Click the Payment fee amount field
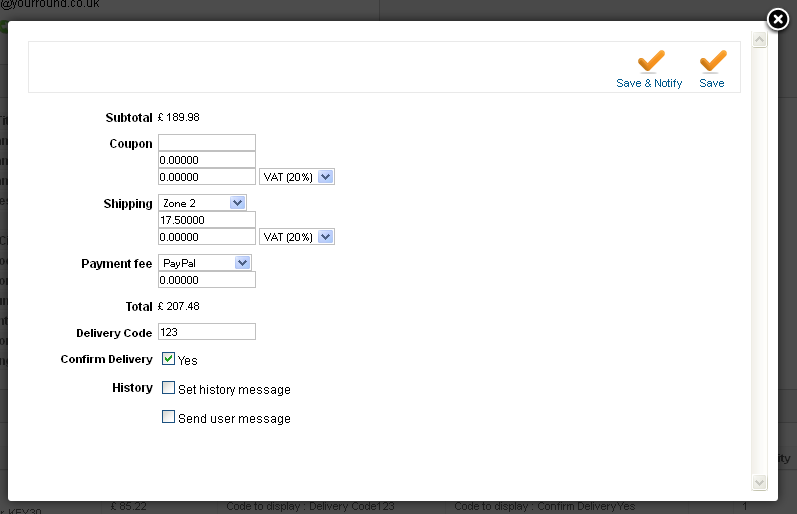 click(207, 280)
